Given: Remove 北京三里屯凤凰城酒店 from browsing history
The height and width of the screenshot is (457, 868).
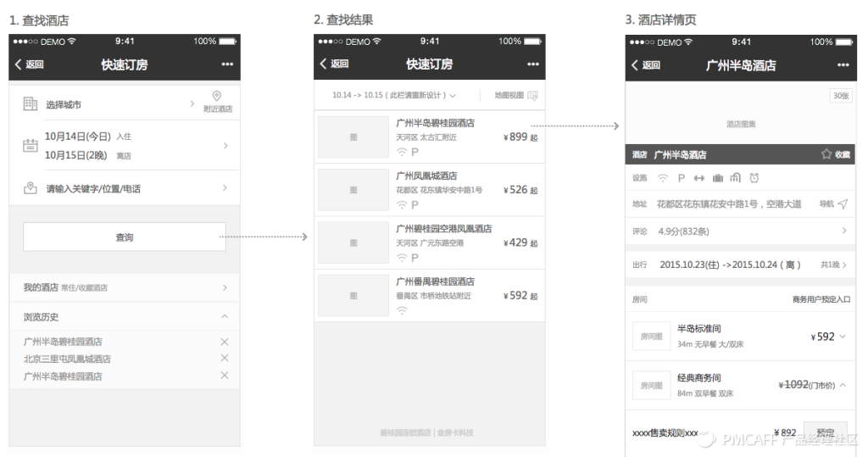Looking at the screenshot, I should pos(224,358).
